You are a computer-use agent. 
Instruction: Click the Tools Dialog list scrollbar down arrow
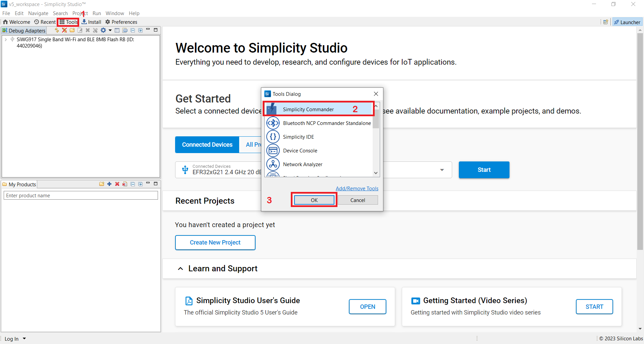pyautogui.click(x=376, y=173)
